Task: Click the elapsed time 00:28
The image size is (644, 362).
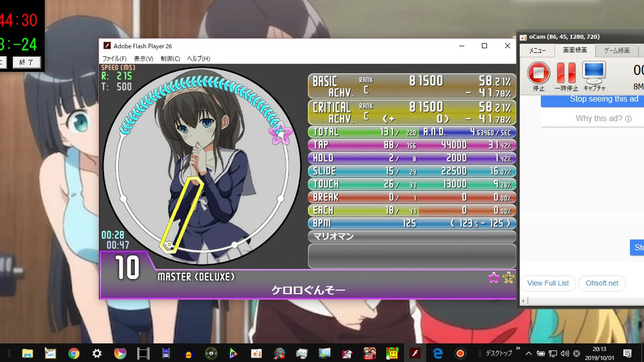Action: [113, 235]
